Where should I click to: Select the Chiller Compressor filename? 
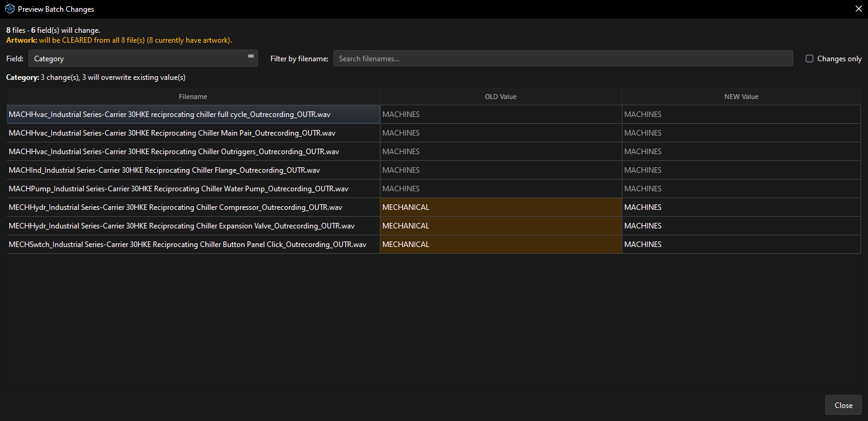(193, 207)
